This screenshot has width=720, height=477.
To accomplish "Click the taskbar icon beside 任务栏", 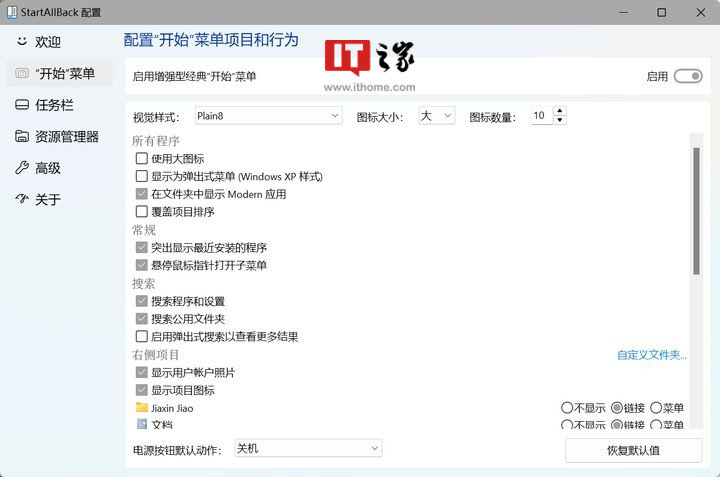I will 22,105.
